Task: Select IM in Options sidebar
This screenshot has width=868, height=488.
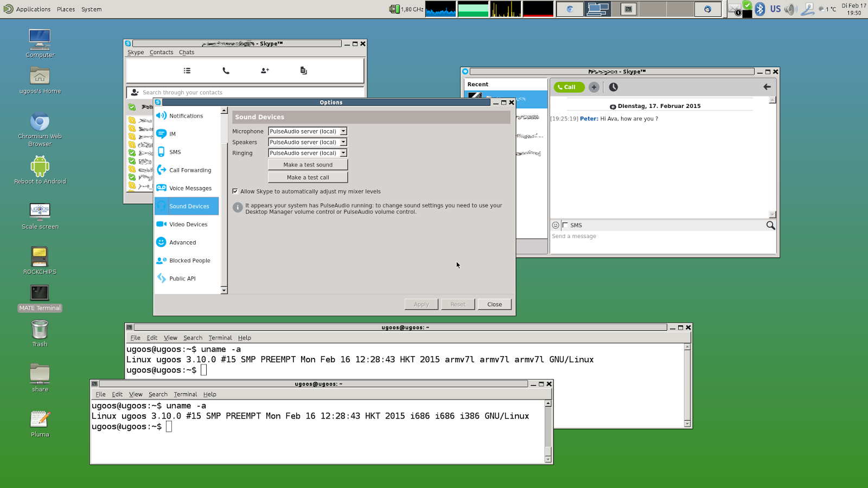Action: 187,134
